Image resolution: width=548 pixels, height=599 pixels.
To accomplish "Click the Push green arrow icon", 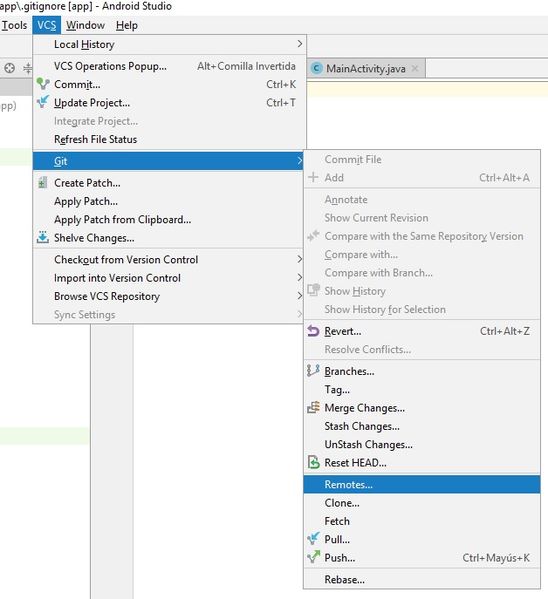I will [313, 557].
